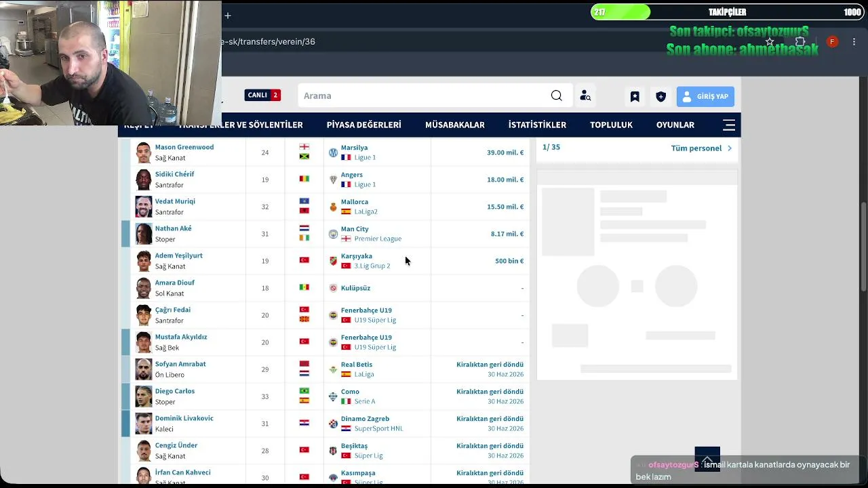Open the MÜSABAKALAR menu
868x488 pixels.
(x=455, y=125)
